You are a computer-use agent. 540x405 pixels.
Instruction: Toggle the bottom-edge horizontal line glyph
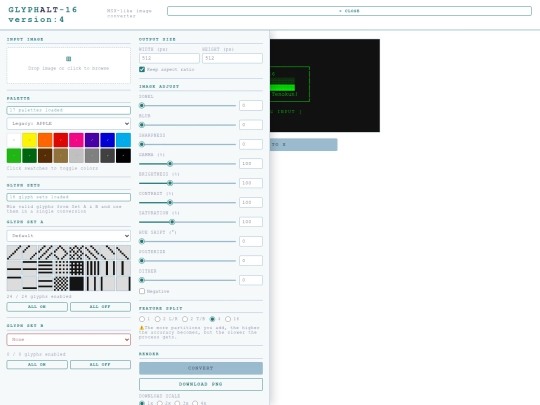click(x=29, y=284)
